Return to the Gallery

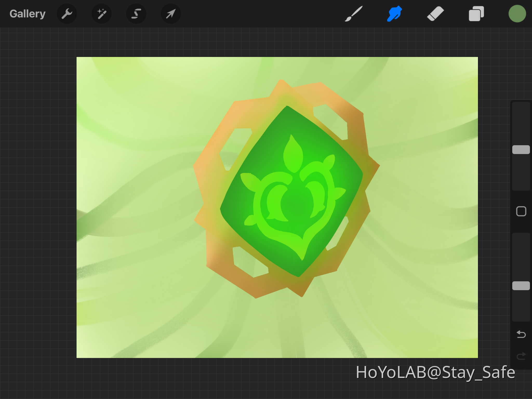pos(27,14)
